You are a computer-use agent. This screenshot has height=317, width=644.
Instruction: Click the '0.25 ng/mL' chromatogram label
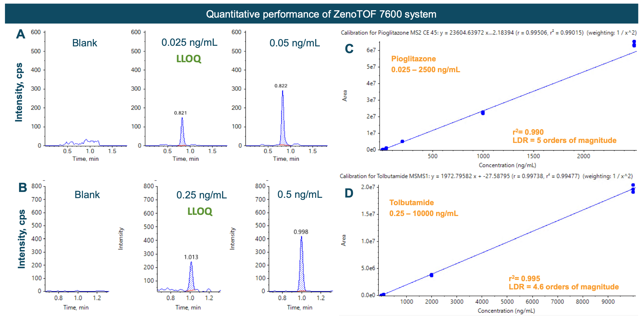coord(201,195)
